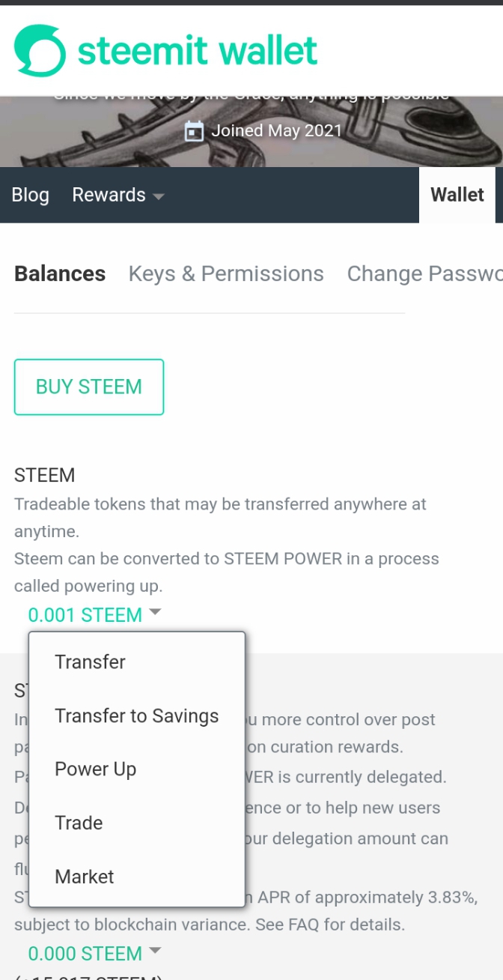503x980 pixels.
Task: Select Transfer to Savings option
Action: (x=136, y=716)
